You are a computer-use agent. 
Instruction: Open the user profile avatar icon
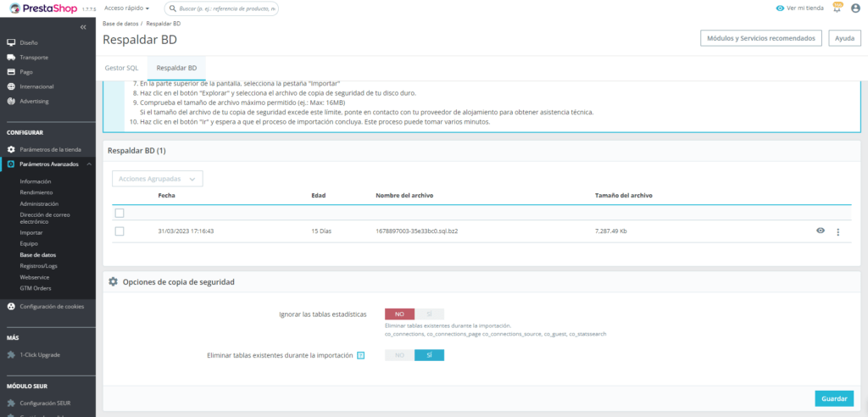pos(855,8)
